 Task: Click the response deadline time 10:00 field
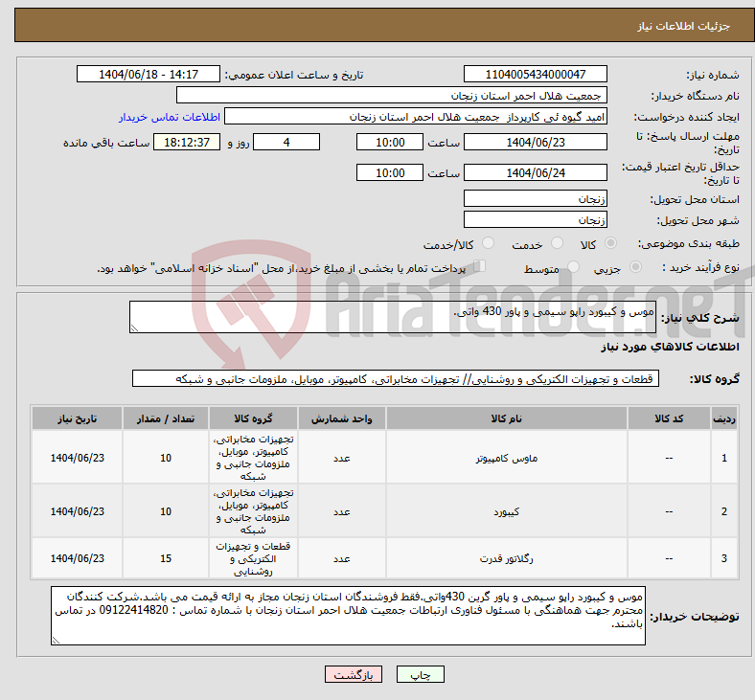[390, 142]
